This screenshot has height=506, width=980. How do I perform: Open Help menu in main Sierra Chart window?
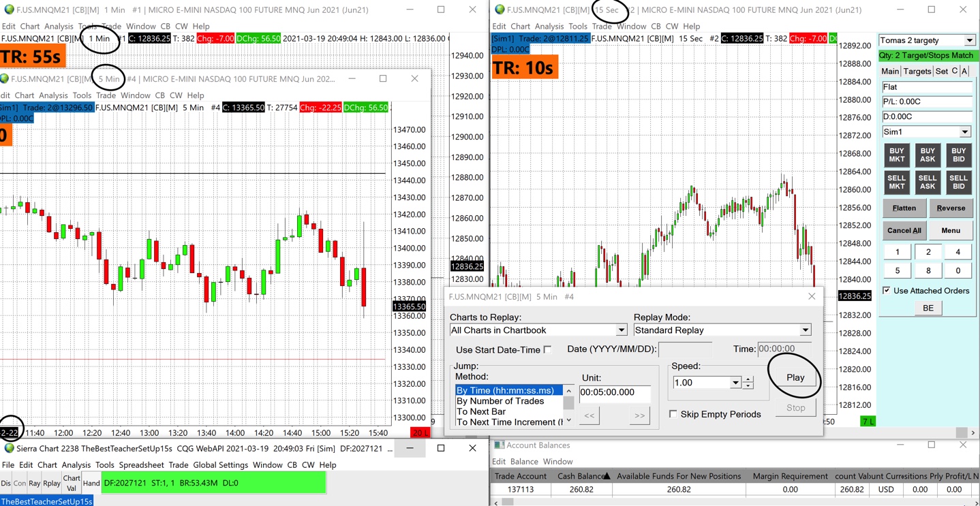point(328,465)
